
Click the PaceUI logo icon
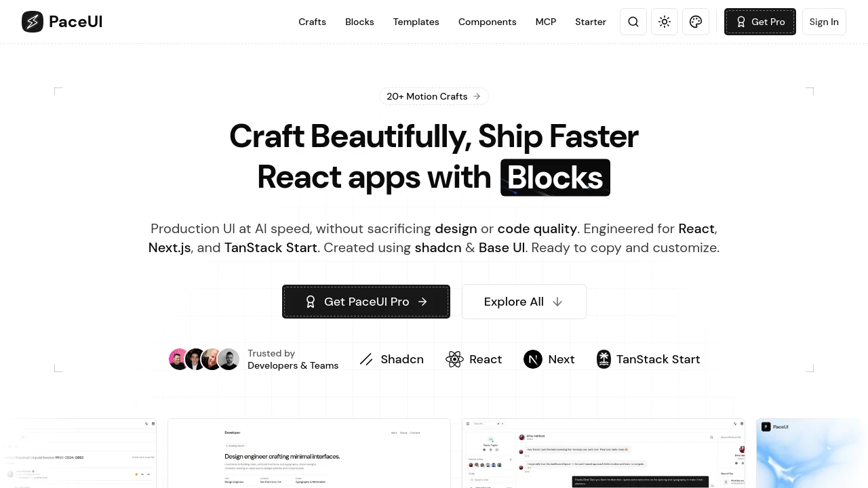[x=33, y=22]
